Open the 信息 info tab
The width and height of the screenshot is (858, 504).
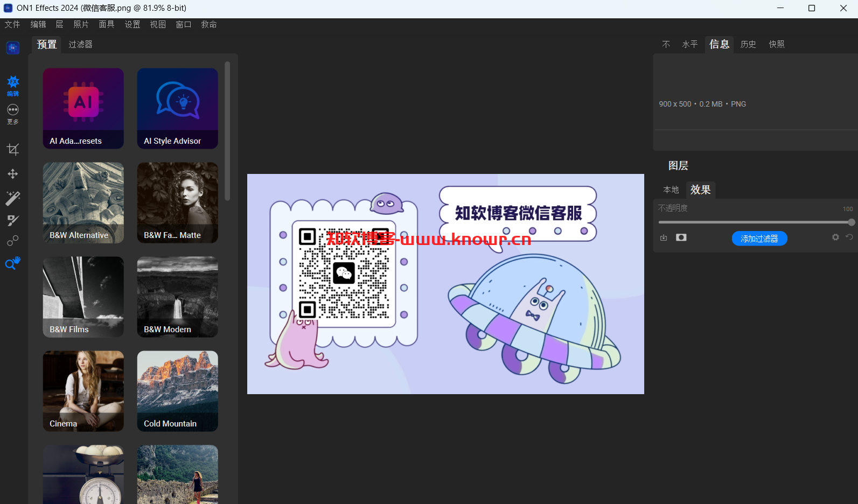[720, 44]
